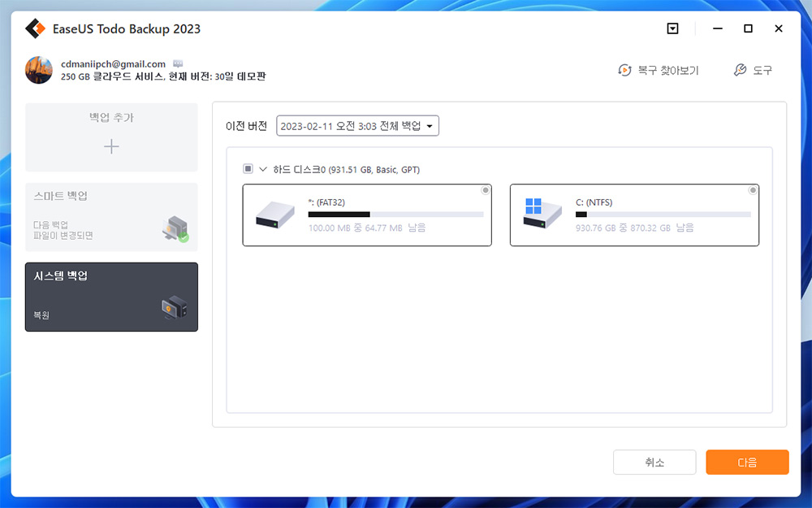812x508 pixels.
Task: Click the EaseUS Todo Backup logo icon
Action: coord(35,29)
